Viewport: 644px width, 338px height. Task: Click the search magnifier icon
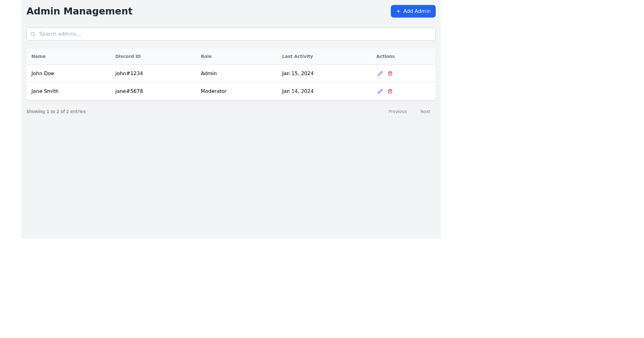coord(33,34)
